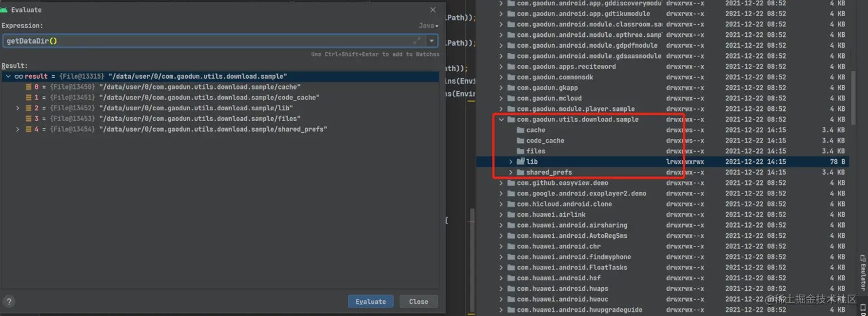The width and height of the screenshot is (868, 316).
Task: Open the help question mark icon
Action: (9, 301)
